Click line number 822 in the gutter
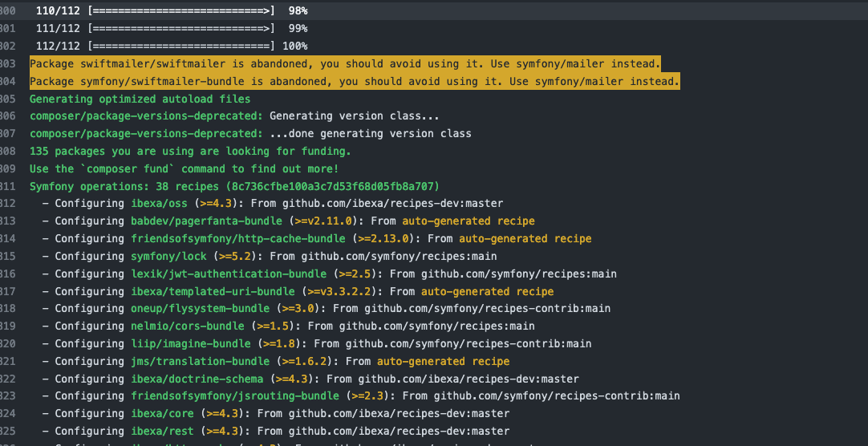This screenshot has height=446, width=868. pos(8,379)
